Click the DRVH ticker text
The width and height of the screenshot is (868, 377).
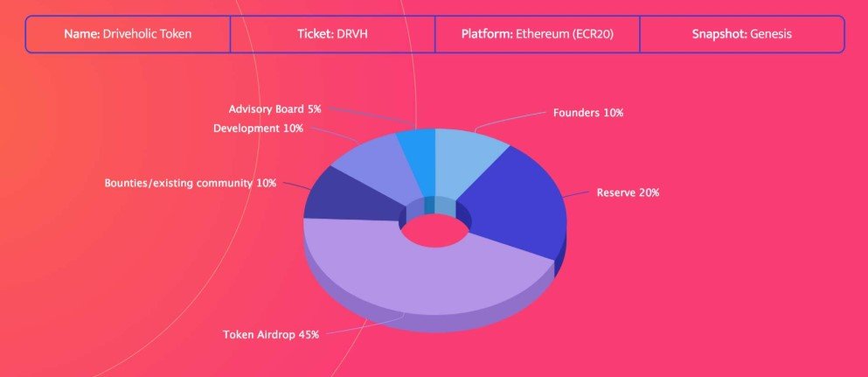pyautogui.click(x=352, y=34)
